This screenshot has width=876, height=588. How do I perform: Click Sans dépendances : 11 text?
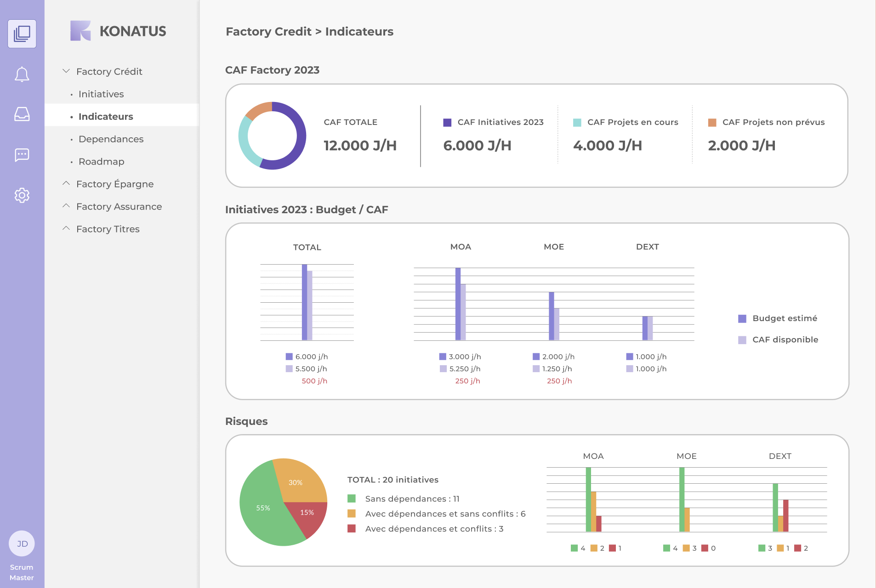point(412,499)
